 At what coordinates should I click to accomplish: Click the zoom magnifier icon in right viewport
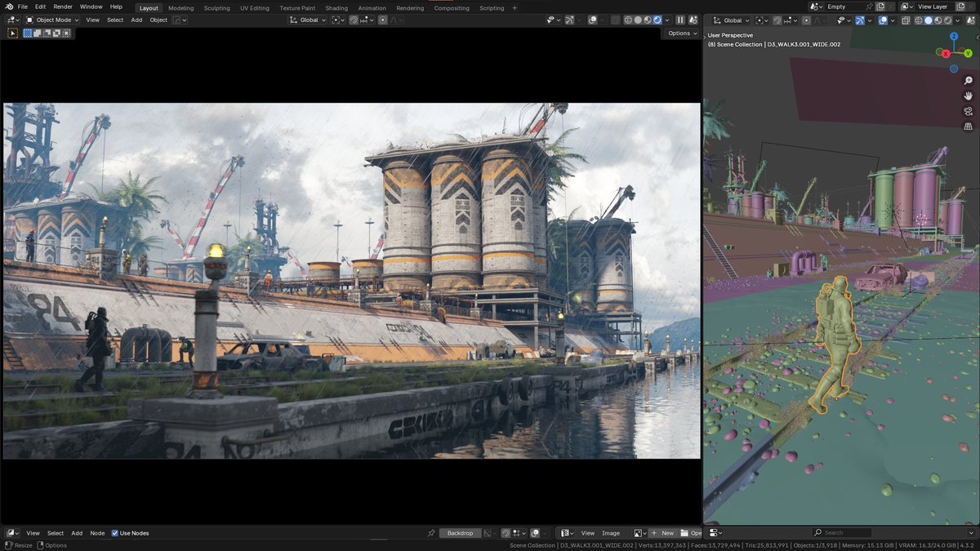click(969, 81)
